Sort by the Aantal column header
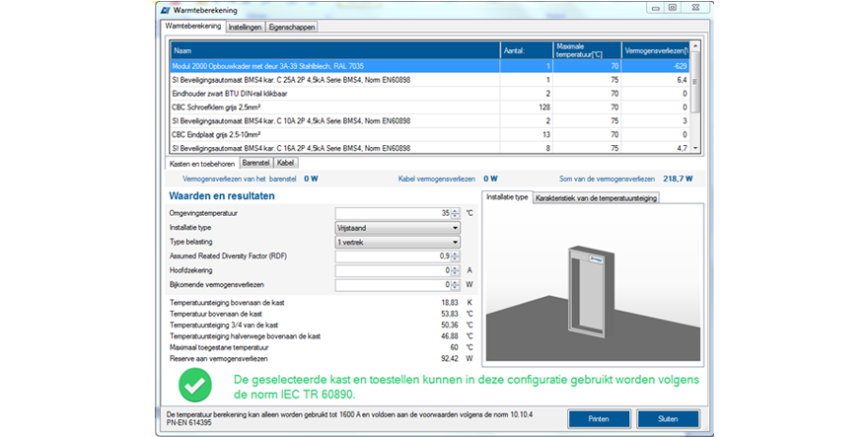The width and height of the screenshot is (868, 437). click(x=527, y=50)
